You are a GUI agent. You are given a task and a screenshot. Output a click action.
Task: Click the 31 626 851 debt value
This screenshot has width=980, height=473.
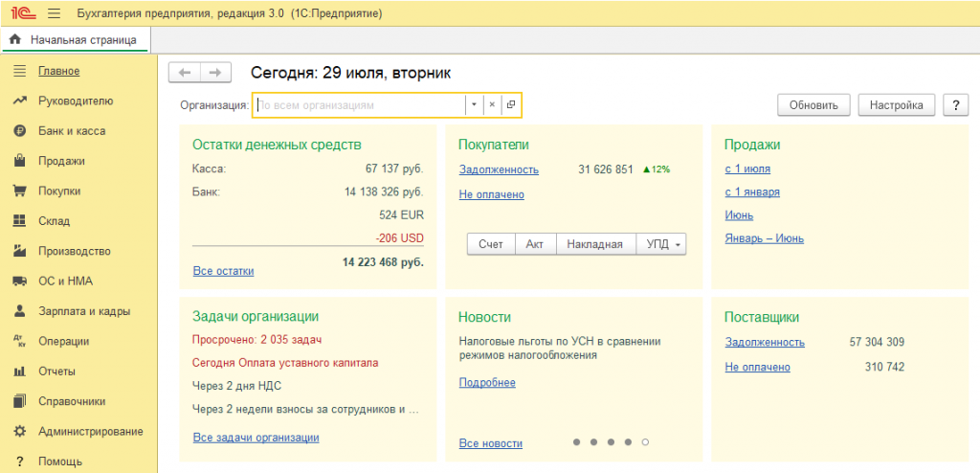click(x=606, y=169)
